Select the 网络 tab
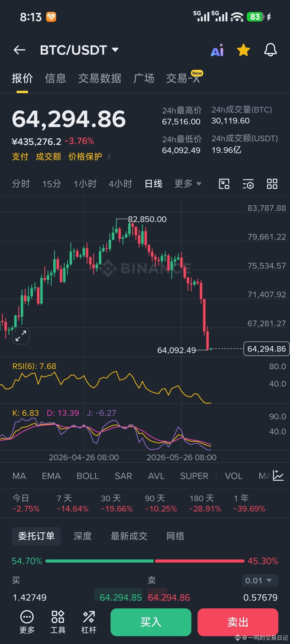Image resolution: width=290 pixels, height=644 pixels. (x=175, y=536)
